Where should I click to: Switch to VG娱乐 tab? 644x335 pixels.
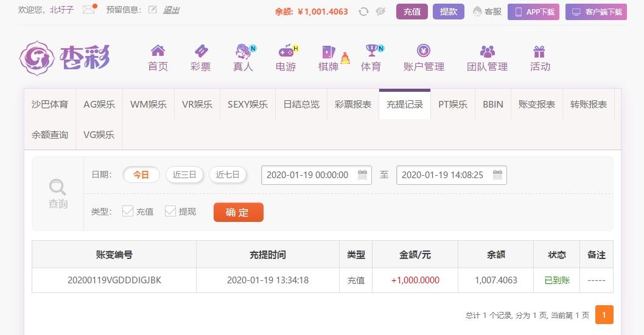click(x=99, y=135)
